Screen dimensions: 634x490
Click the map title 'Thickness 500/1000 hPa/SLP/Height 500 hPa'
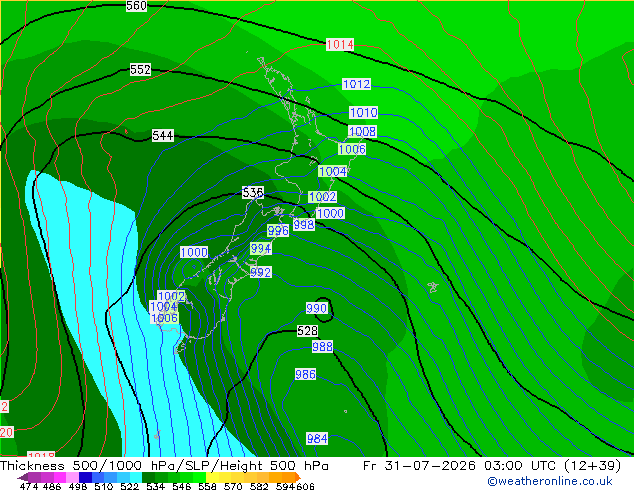(x=164, y=466)
